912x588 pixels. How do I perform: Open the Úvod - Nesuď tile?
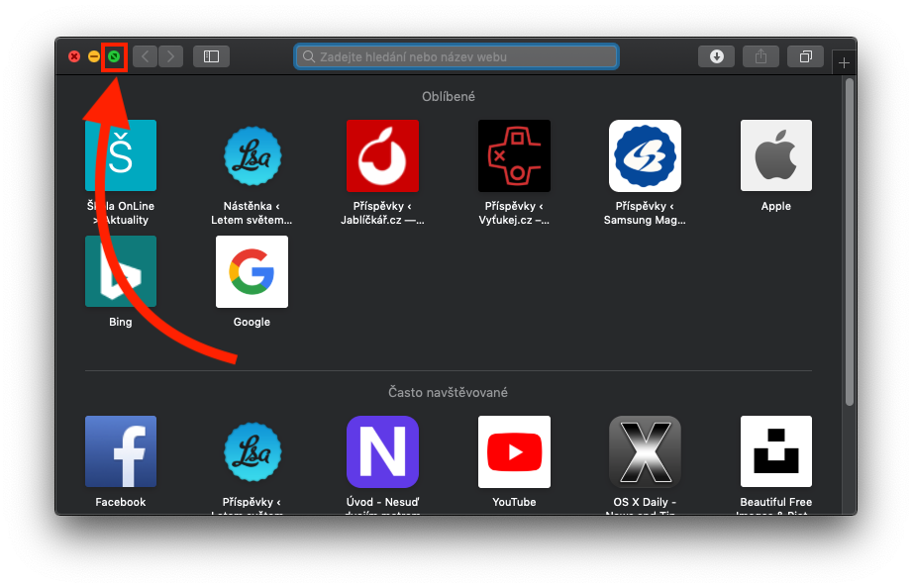pos(382,451)
